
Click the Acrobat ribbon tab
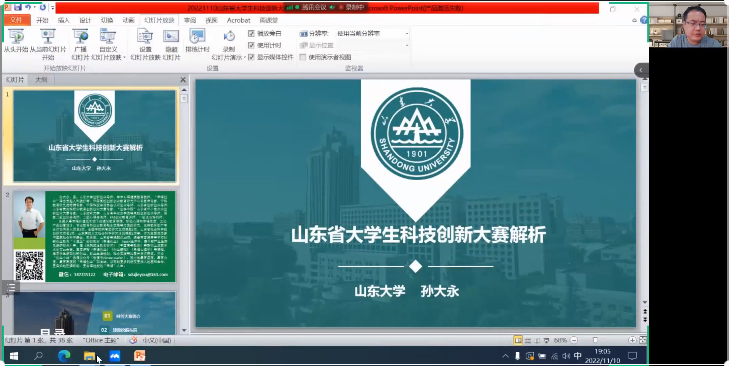pyautogui.click(x=239, y=20)
